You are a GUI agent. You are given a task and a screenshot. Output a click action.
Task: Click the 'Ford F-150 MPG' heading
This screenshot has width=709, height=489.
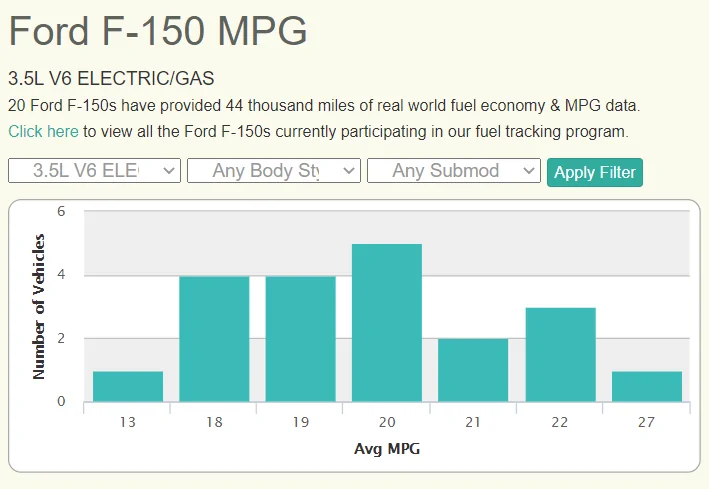158,31
